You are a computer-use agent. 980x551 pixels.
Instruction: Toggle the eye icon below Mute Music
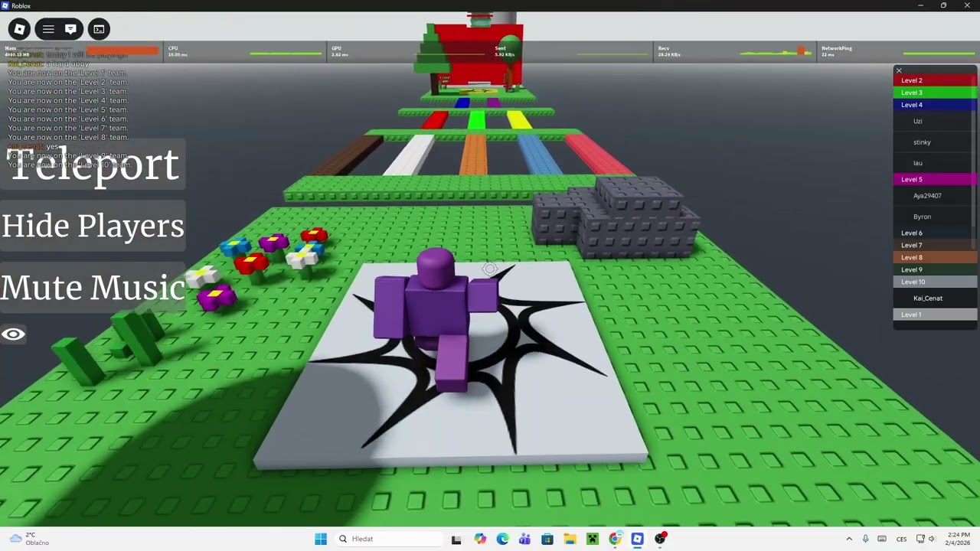[x=13, y=334]
